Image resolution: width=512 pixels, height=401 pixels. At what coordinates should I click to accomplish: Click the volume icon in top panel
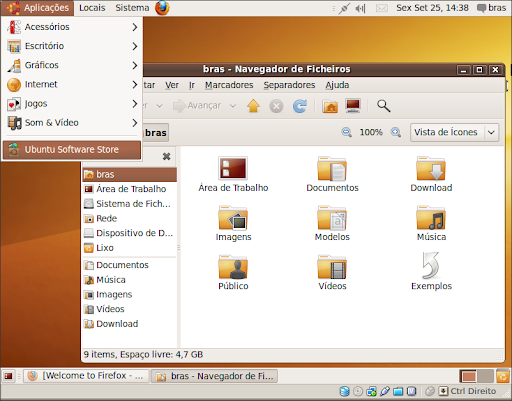[x=360, y=8]
